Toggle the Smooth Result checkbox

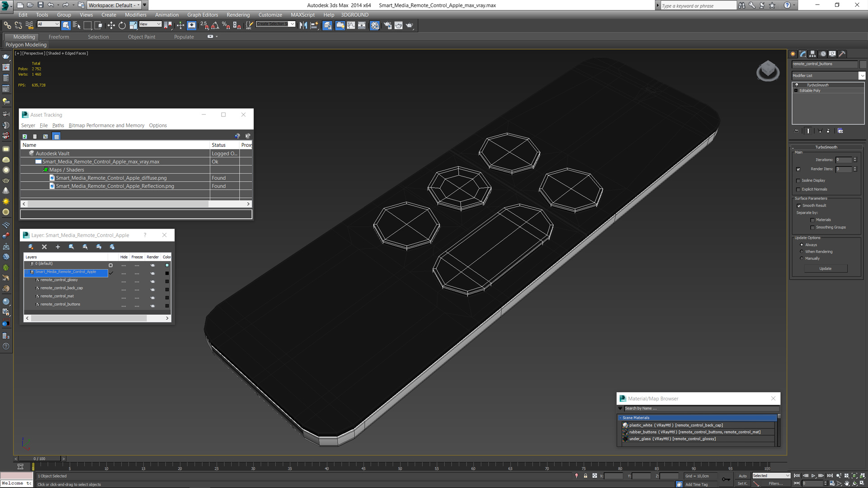799,206
